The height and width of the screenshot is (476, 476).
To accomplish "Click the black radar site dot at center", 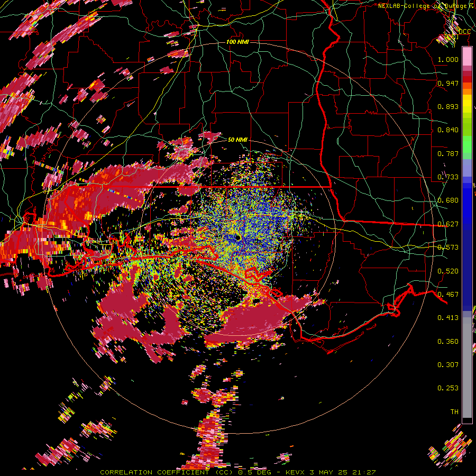I will coord(237,237).
